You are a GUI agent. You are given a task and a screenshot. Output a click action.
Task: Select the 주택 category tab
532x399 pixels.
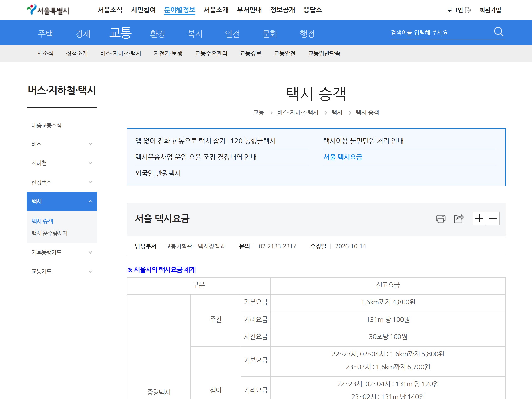(46, 33)
